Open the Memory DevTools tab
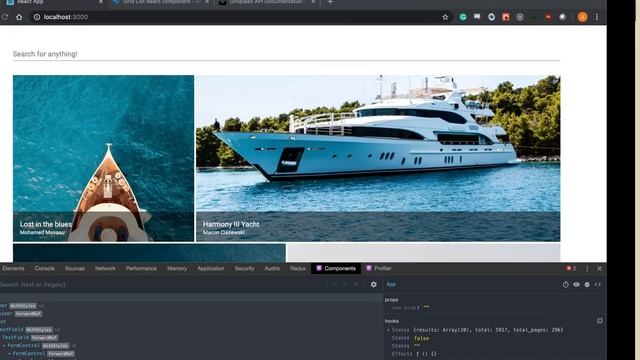The width and height of the screenshot is (640, 360). 177,268
